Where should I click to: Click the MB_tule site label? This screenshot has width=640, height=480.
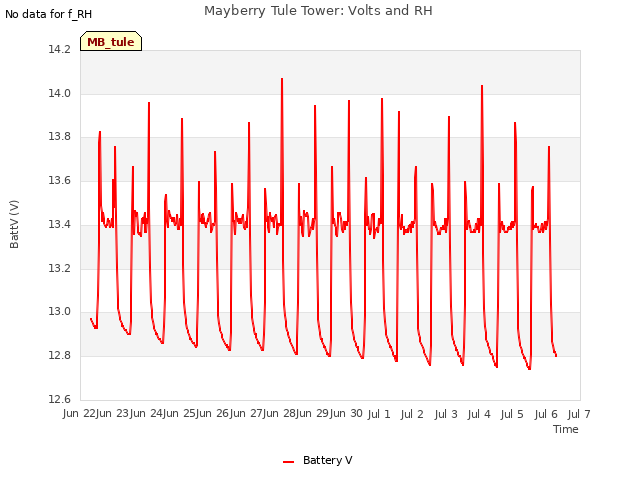click(111, 41)
